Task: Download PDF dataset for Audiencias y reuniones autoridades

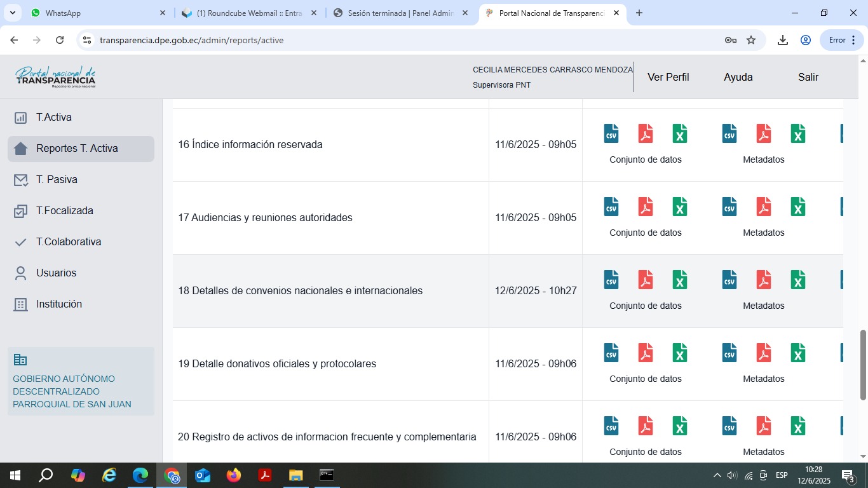Action: tap(645, 207)
